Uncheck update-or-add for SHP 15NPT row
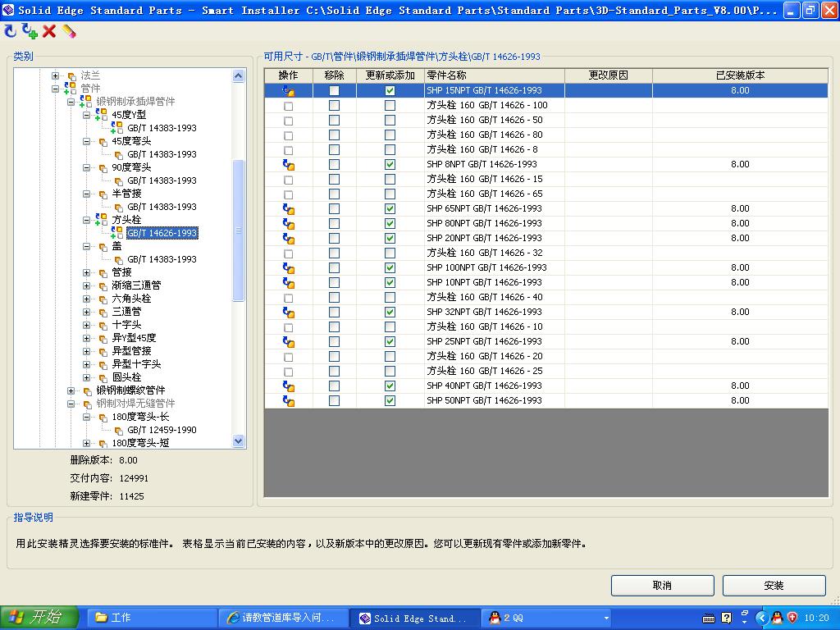Screen dimensions: 840x630 click(390, 90)
